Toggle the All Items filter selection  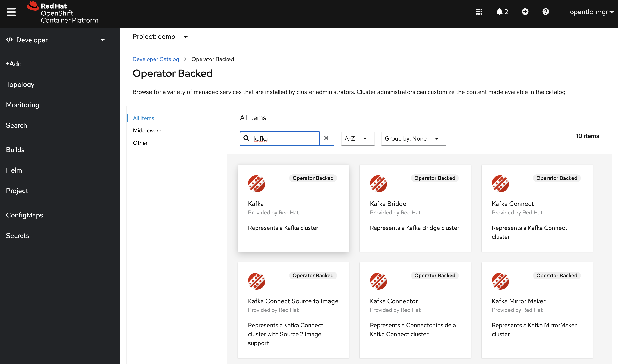(143, 117)
